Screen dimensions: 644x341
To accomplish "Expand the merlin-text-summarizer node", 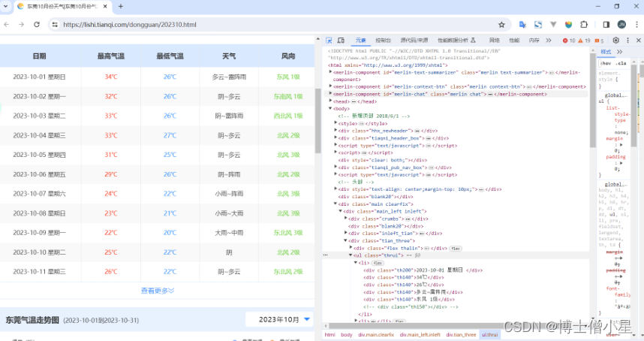I will pos(330,72).
